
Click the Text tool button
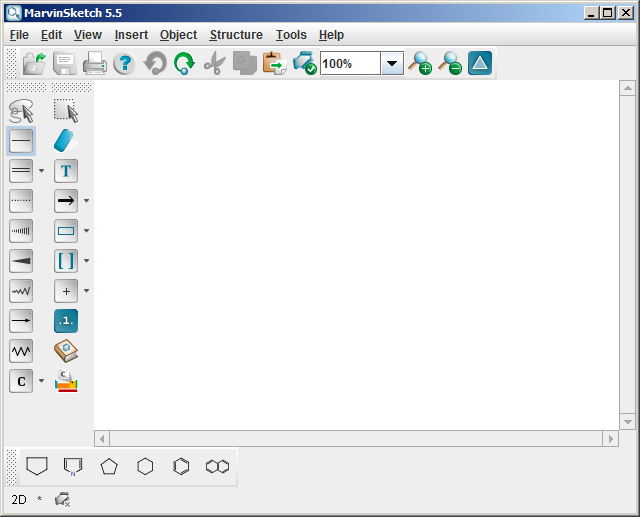[x=66, y=171]
